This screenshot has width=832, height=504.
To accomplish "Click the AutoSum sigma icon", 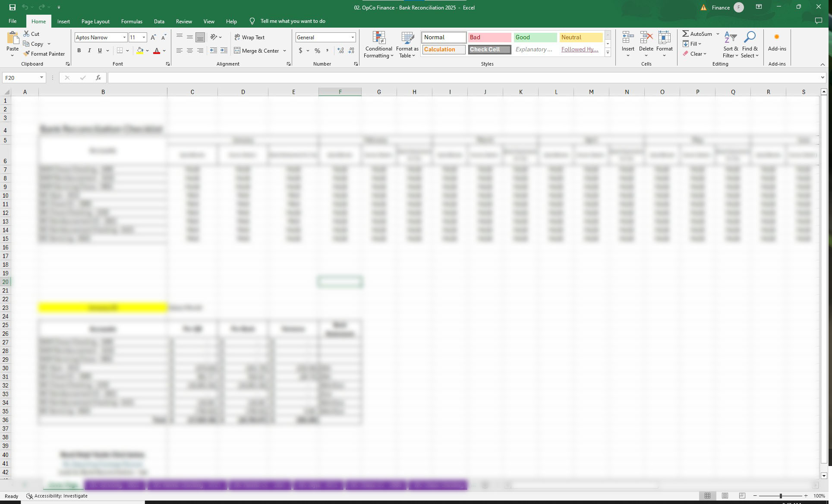I will tap(685, 34).
